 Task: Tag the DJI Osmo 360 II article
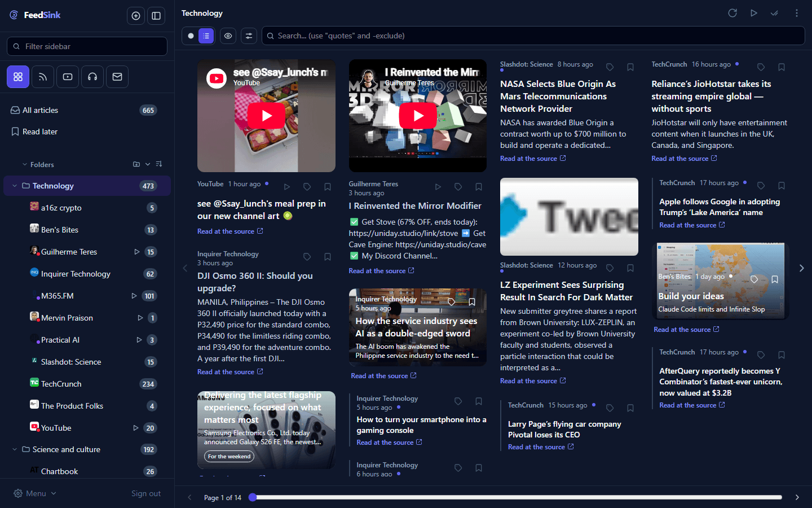[307, 257]
